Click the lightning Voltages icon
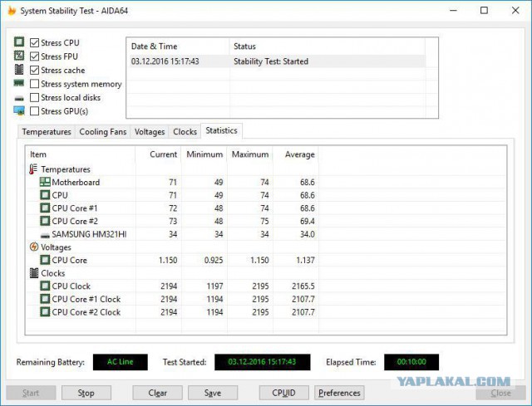Viewport: 532px width, 406px height. [x=34, y=247]
